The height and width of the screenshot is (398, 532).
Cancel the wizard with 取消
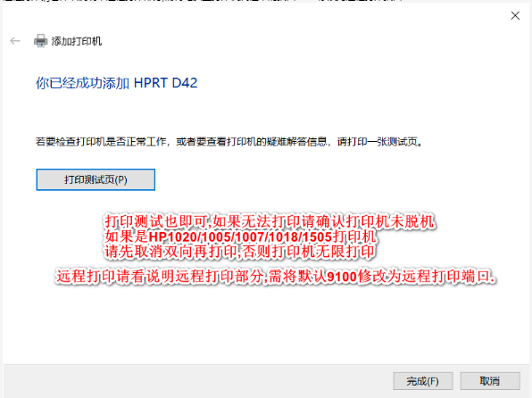coord(489,381)
